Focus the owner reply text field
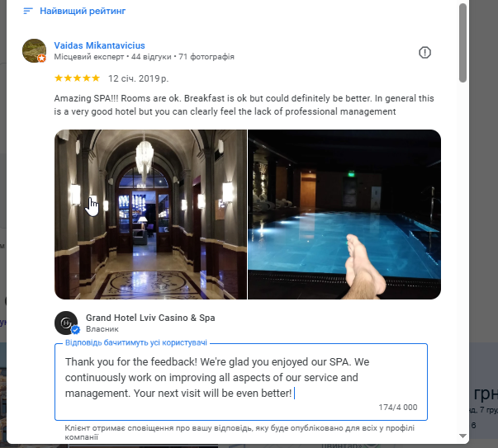This screenshot has width=498, height=448. (x=241, y=382)
